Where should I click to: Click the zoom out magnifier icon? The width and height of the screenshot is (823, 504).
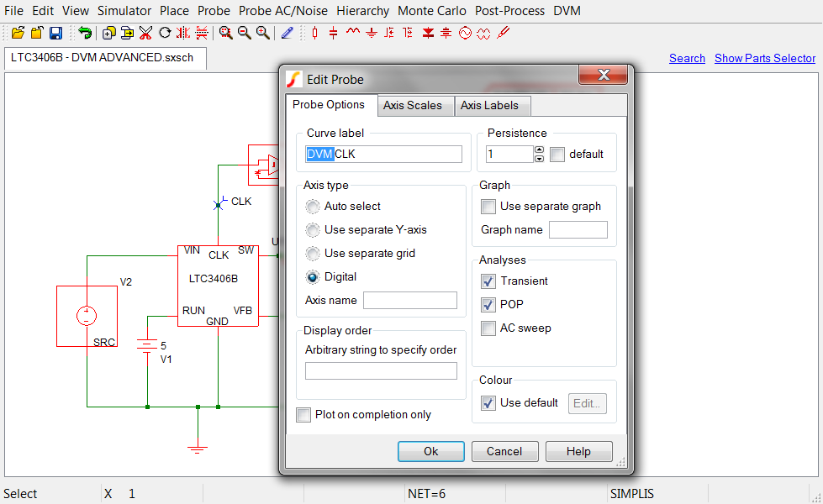[245, 33]
